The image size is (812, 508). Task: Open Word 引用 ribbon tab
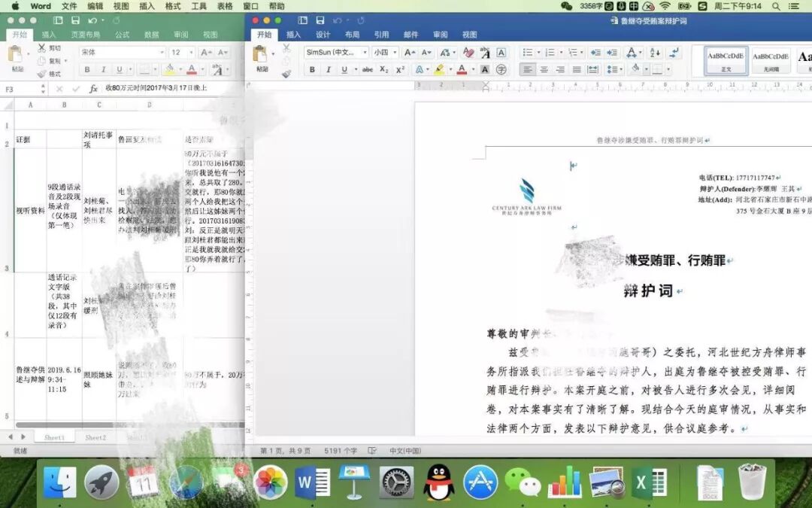(x=382, y=35)
